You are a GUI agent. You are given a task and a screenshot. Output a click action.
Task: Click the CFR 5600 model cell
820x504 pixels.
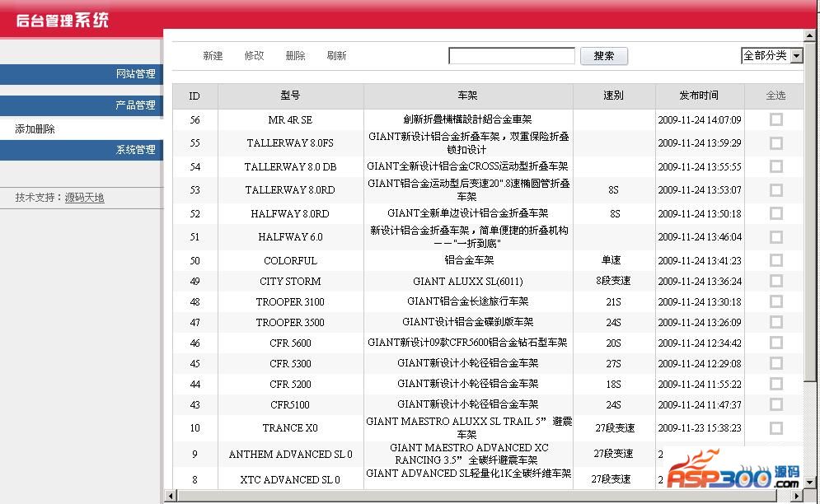[290, 343]
